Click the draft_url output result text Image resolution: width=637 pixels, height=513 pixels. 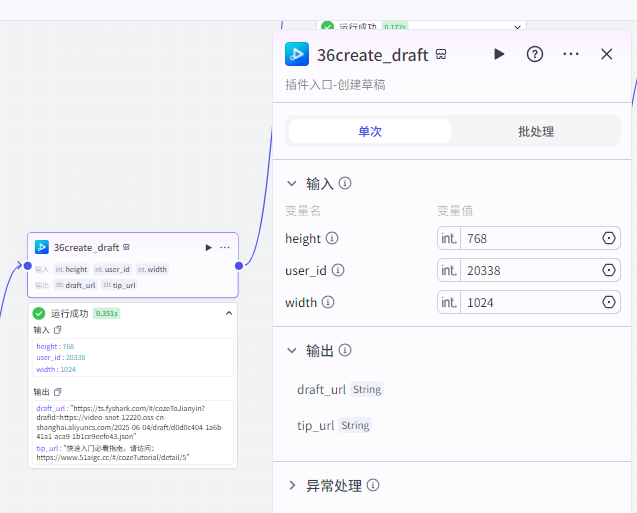click(x=129, y=422)
